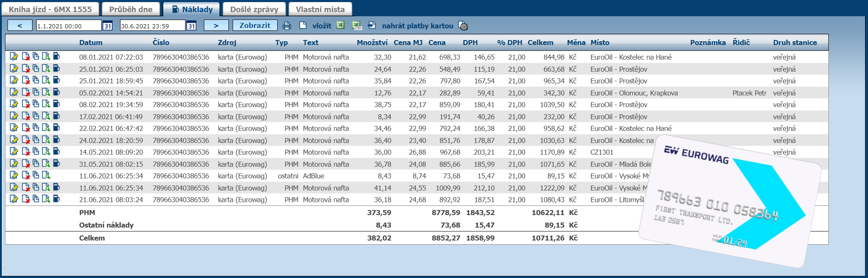Copy the 05.02.2021 14:54:21 cost record
868x278 pixels.
36,93
